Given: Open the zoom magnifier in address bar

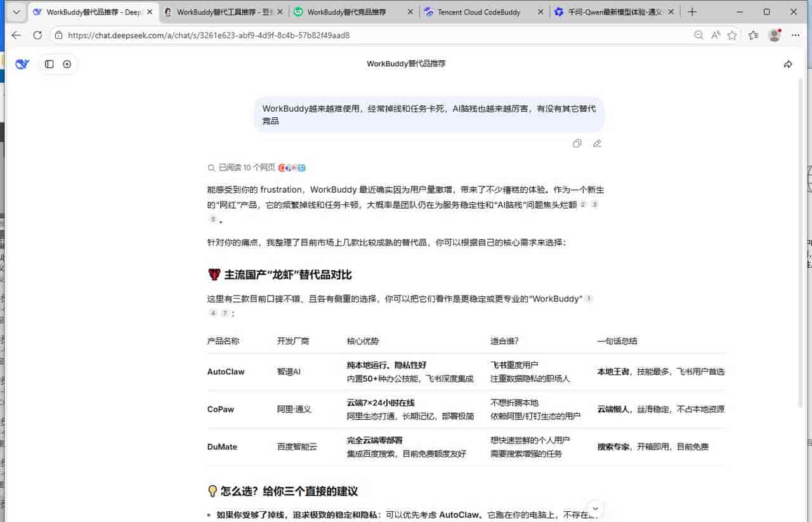Looking at the screenshot, I should tap(699, 36).
